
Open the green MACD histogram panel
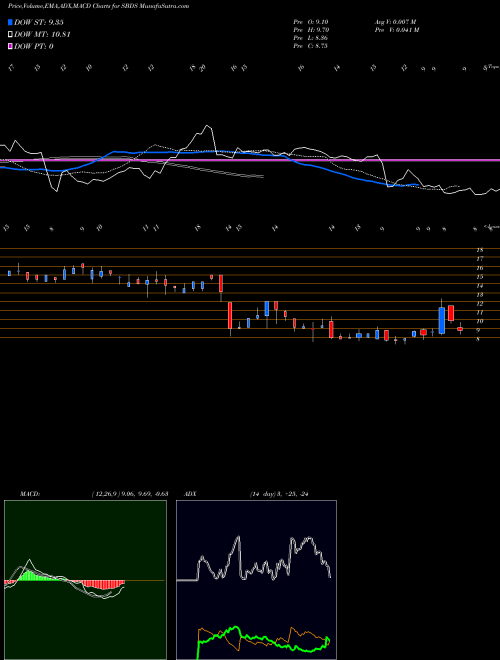pos(85,580)
